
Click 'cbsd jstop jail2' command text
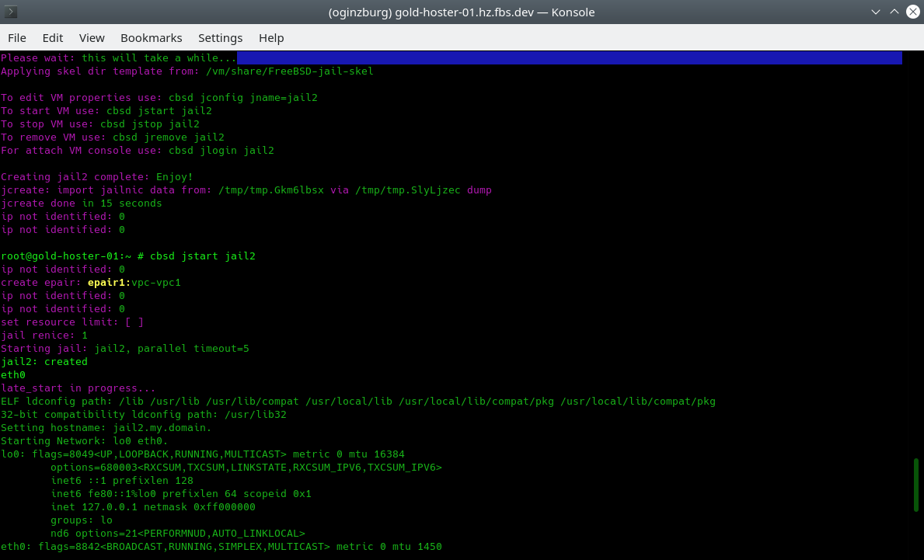coord(150,124)
